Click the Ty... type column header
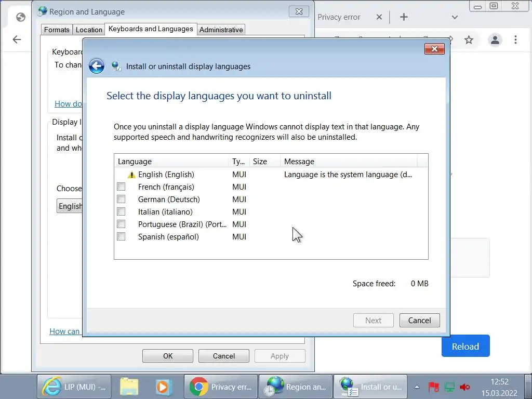This screenshot has height=399, width=532. point(239,162)
